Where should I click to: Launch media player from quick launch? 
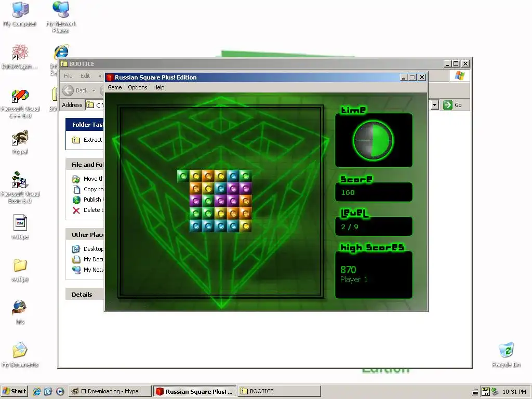(x=60, y=391)
